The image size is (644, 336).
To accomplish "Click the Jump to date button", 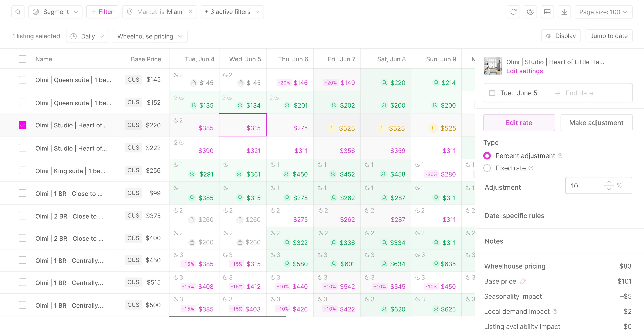I will pos(609,36).
